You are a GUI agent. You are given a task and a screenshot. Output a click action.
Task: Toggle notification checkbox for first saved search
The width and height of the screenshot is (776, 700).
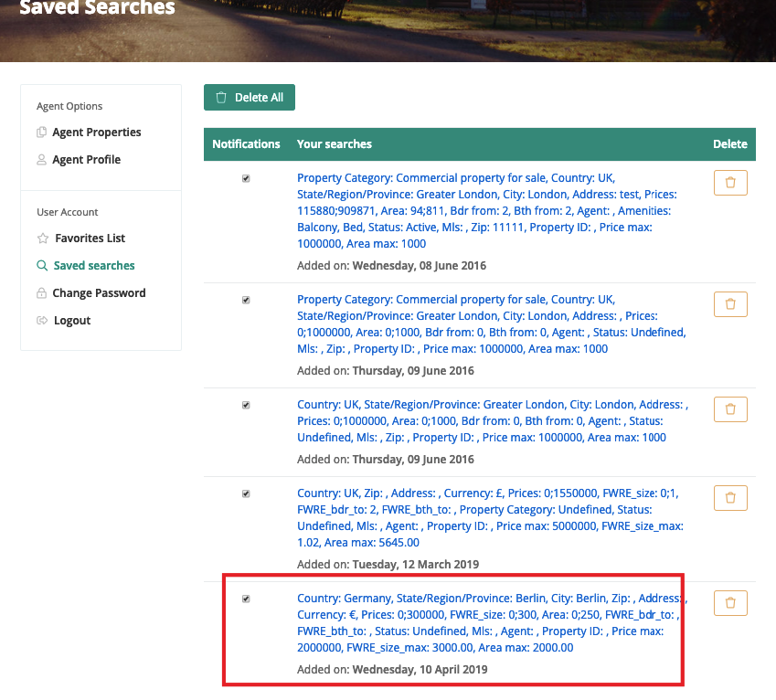click(x=246, y=179)
